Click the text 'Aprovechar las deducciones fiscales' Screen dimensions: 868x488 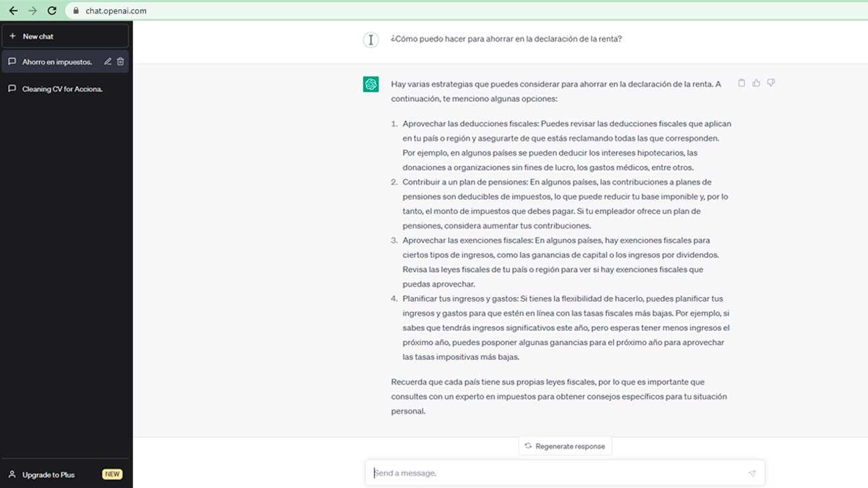coord(470,124)
